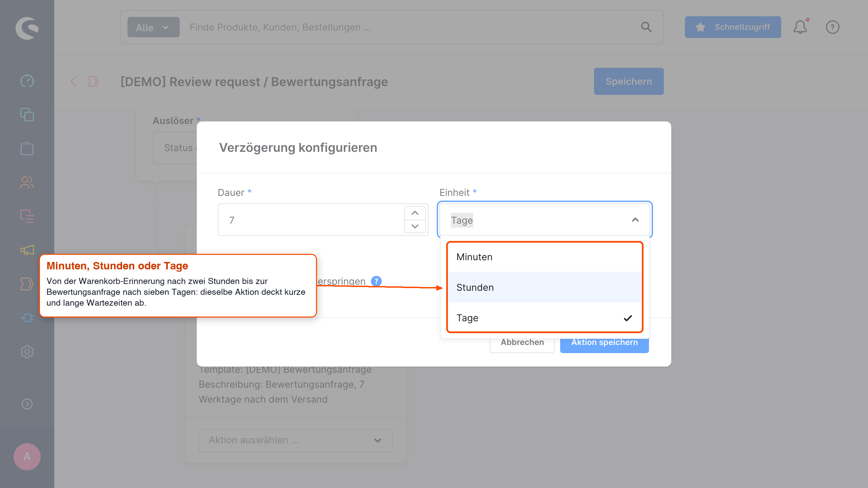This screenshot has height=488, width=868.
Task: Increase Dauer value with up arrow
Action: [415, 213]
